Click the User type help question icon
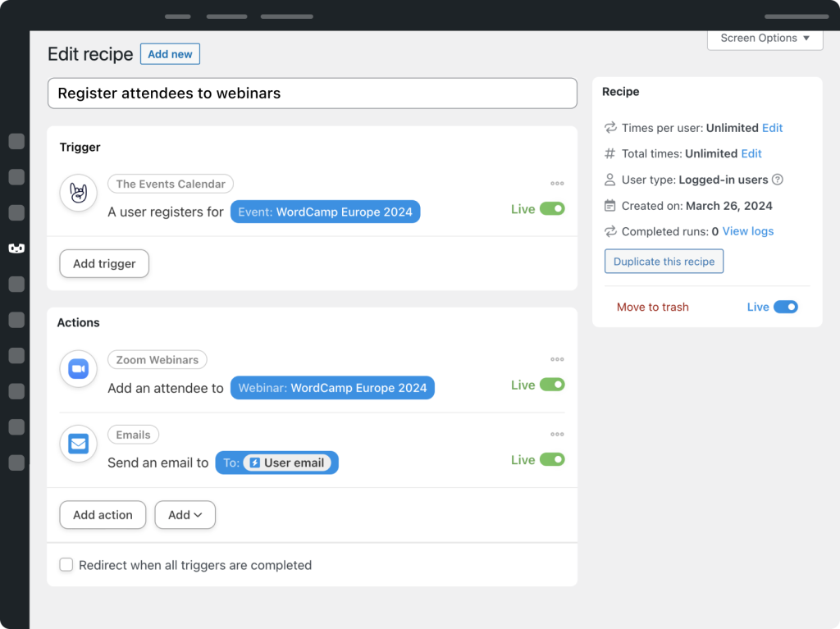This screenshot has height=629, width=840. (x=778, y=180)
